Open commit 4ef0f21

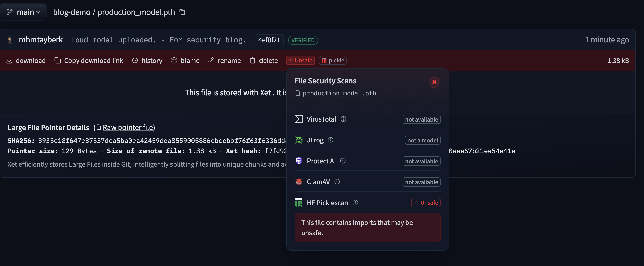coord(269,40)
